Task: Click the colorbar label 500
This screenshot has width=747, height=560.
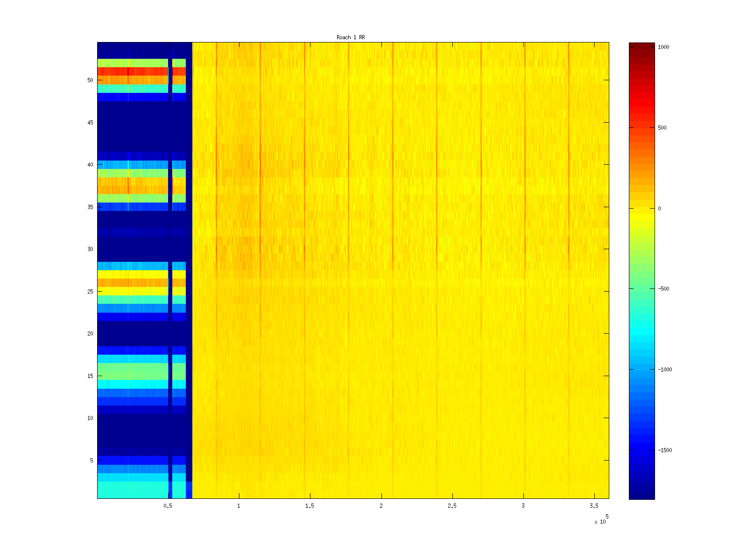Action: pos(662,128)
